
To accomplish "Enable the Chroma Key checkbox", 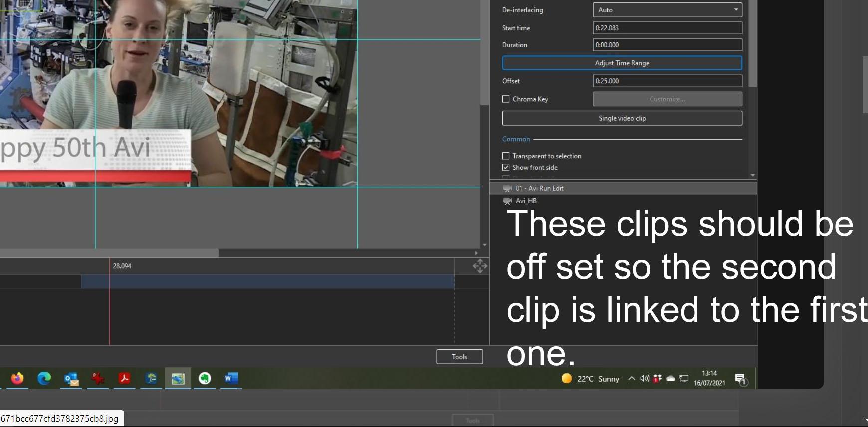I will point(506,99).
